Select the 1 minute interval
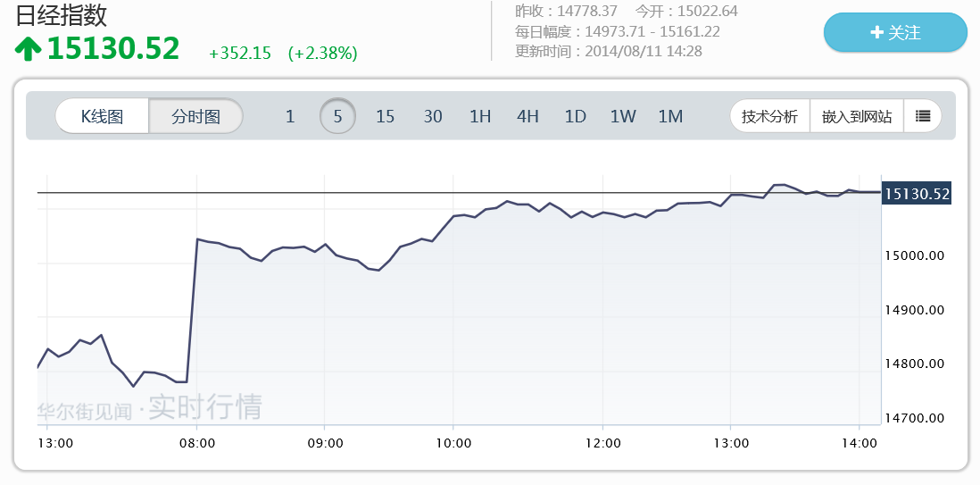The image size is (980, 485). (x=290, y=116)
